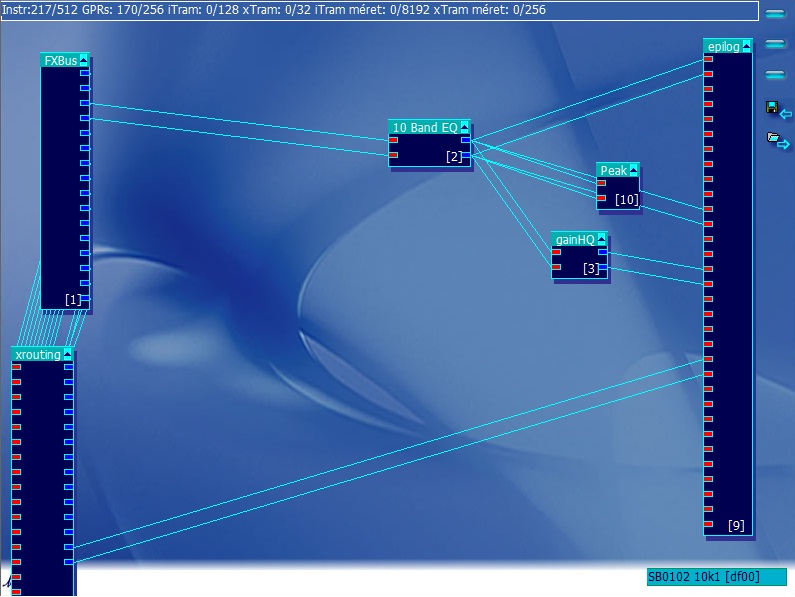795x597 pixels.
Task: Toggle the gainHQ module title arrow
Action: pos(601,239)
